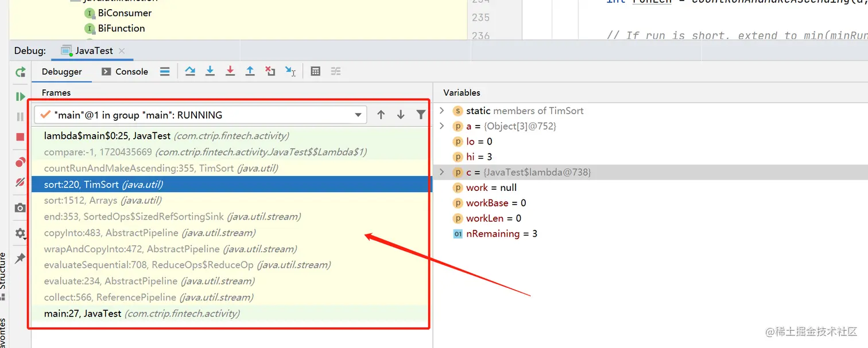Select frame sort:1512, Arrays
This screenshot has height=348, width=868.
tap(230, 200)
